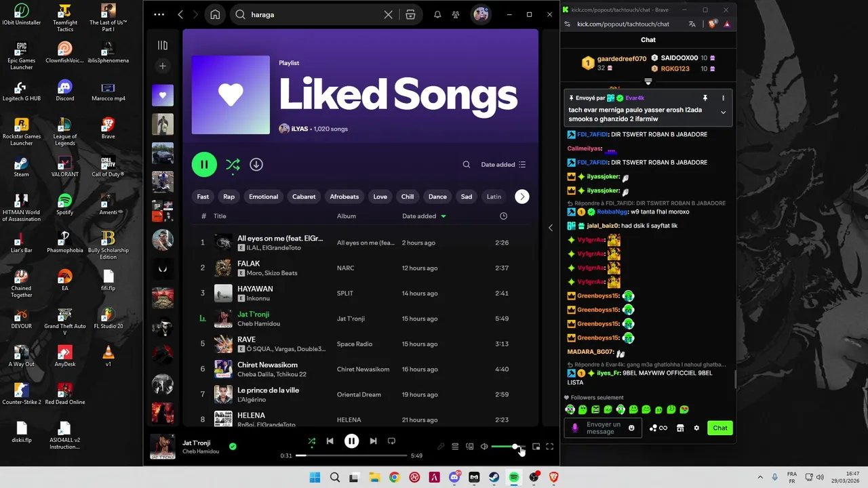
Task: Go back in Spotify navigation
Action: (180, 14)
